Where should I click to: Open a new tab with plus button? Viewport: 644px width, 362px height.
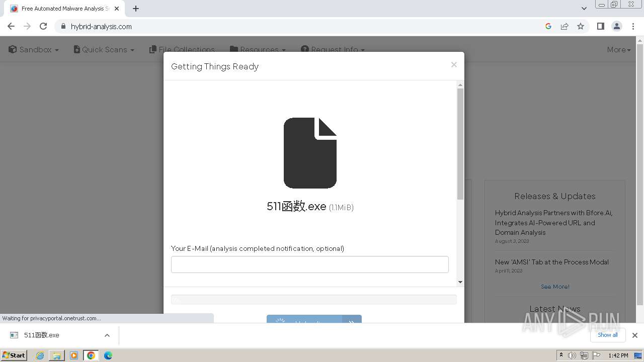[136, 9]
